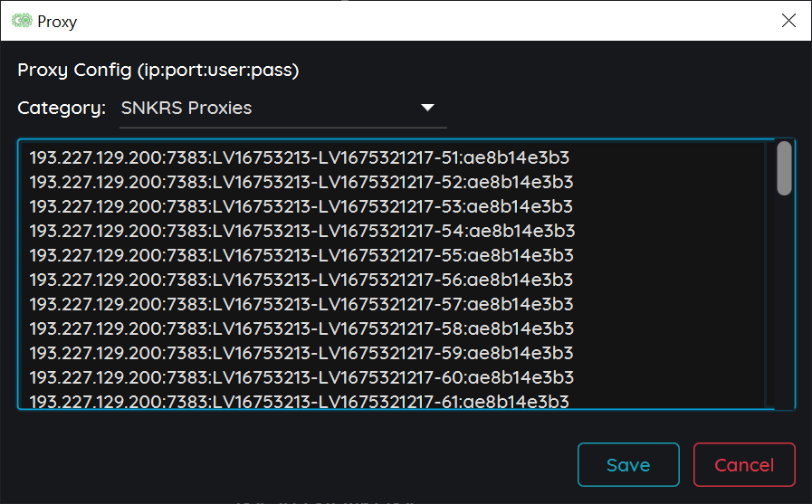Screen dimensions: 812x504
Task: Cancel the proxy dialog
Action: pos(744,465)
